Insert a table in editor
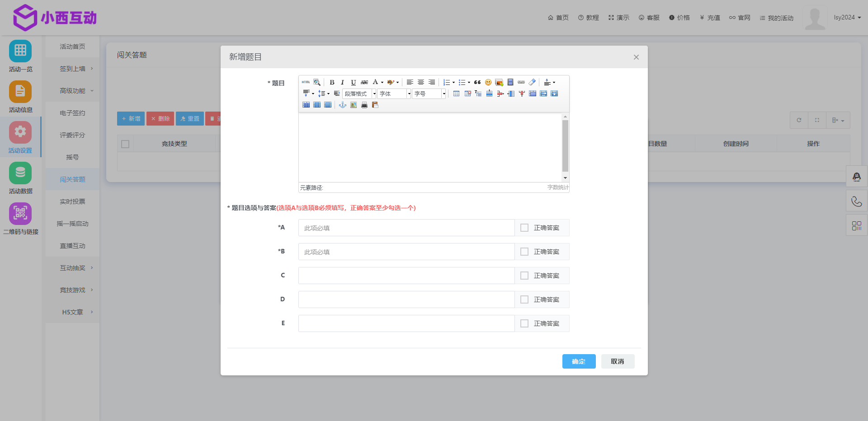Image resolution: width=868 pixels, height=421 pixels. (457, 94)
